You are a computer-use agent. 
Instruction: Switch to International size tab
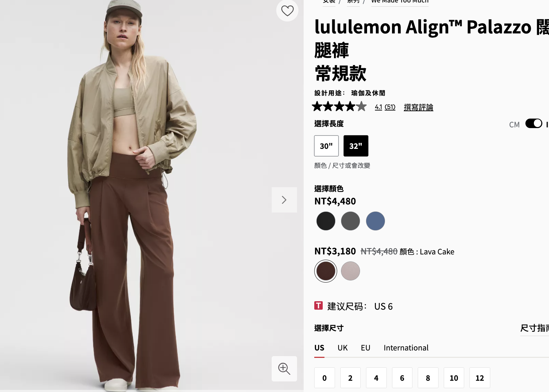pyautogui.click(x=406, y=348)
